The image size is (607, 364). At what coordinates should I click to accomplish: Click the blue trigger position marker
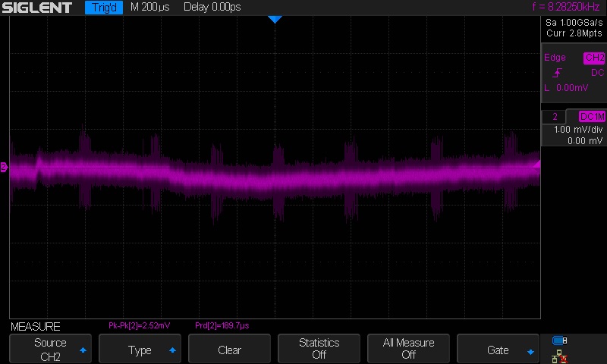275,20
